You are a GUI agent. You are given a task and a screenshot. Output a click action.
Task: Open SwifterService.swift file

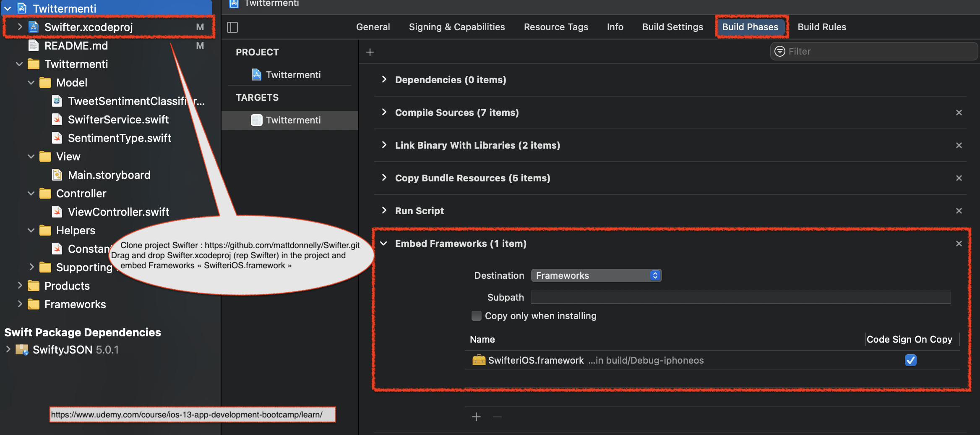click(111, 120)
